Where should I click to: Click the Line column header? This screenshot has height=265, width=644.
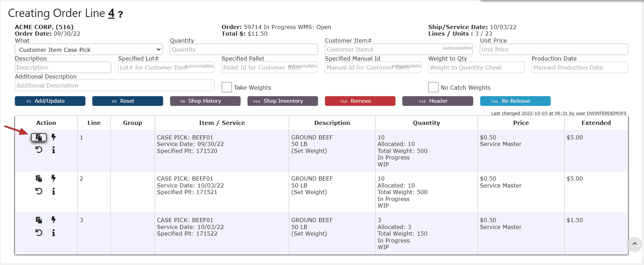coord(94,123)
